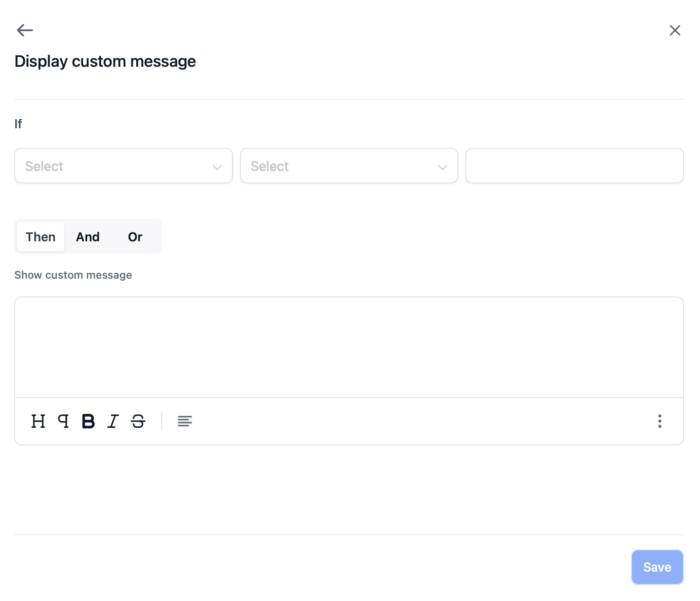Click inside the custom message text area
Viewport: 700px width, 601px height.
coord(349,347)
